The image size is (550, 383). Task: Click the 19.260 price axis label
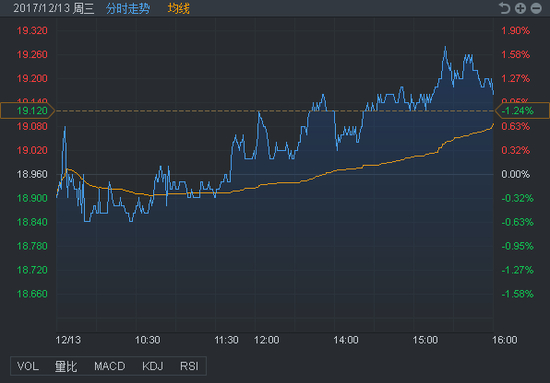click(x=32, y=55)
